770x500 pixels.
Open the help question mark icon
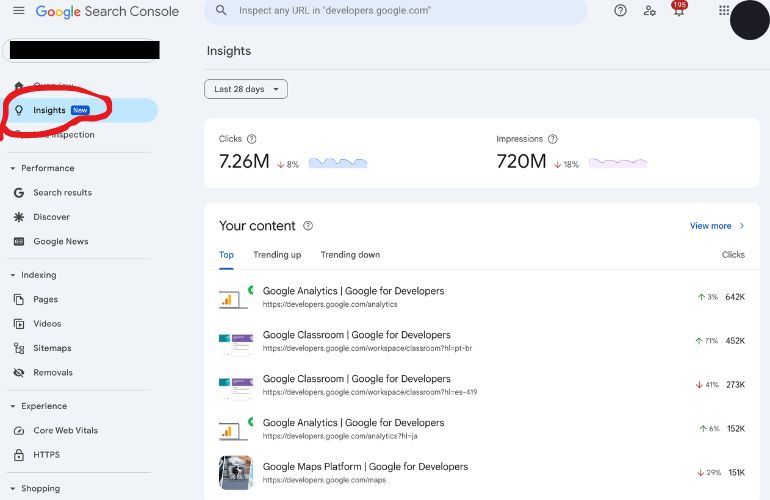coord(620,10)
